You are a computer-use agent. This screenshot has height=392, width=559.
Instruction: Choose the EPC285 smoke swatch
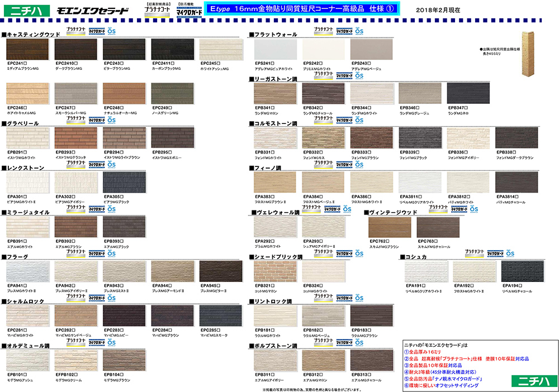[x=221, y=316]
